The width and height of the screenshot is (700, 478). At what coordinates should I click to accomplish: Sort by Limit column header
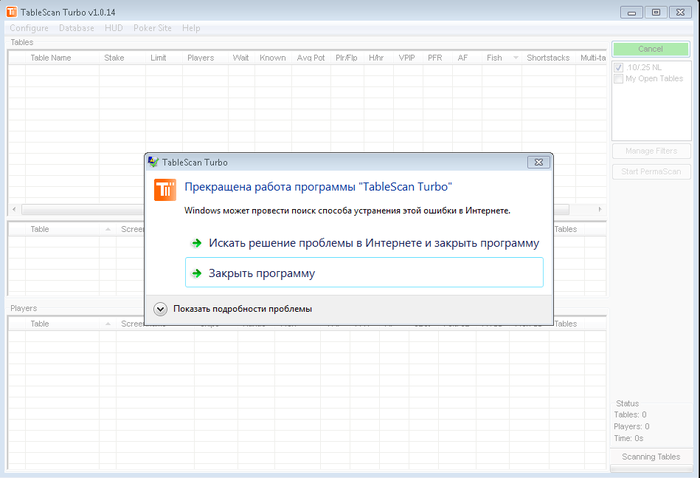point(164,58)
